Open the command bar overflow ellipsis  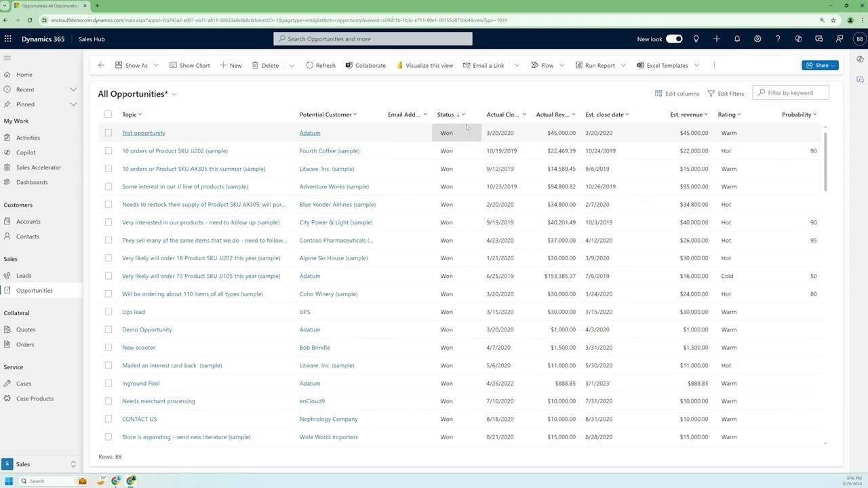[x=714, y=65]
